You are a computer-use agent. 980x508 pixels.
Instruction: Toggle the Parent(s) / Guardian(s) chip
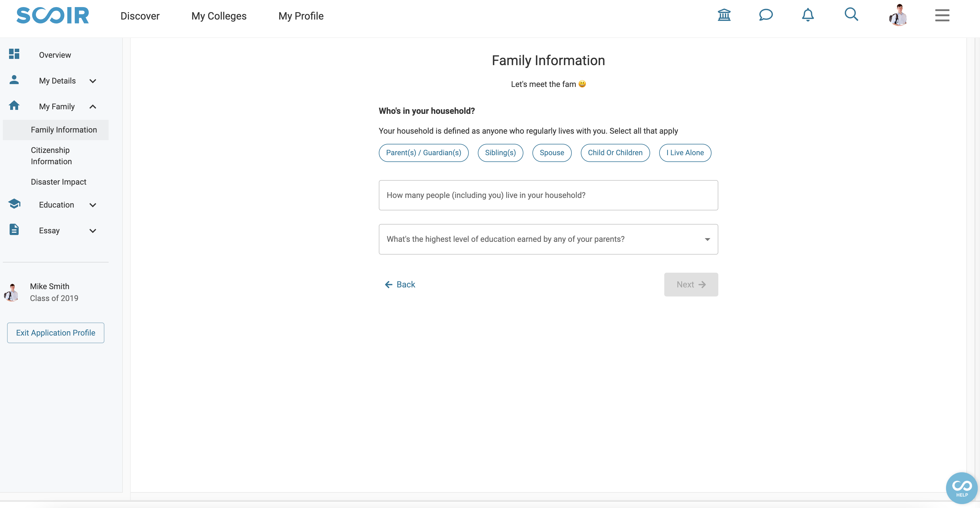click(424, 153)
